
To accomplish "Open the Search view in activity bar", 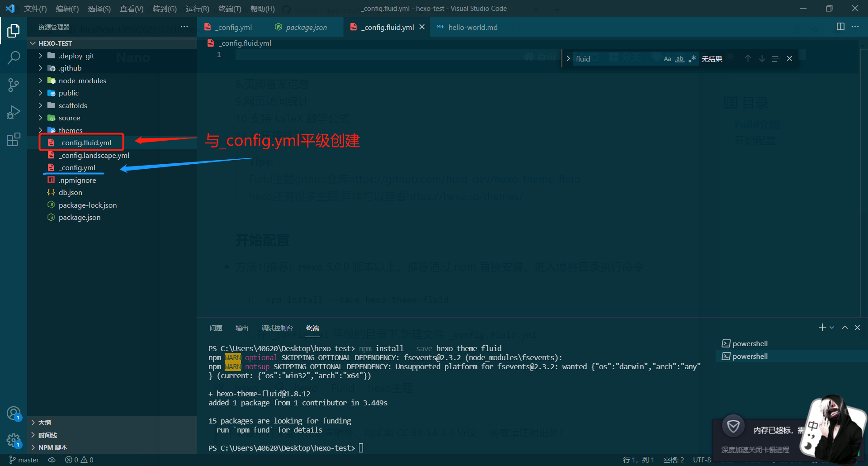I will coord(14,57).
